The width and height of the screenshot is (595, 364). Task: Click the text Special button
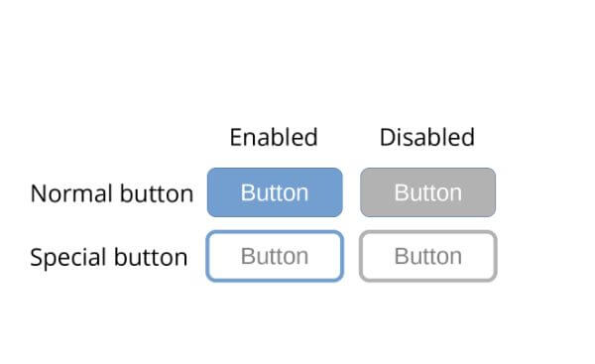click(x=109, y=257)
